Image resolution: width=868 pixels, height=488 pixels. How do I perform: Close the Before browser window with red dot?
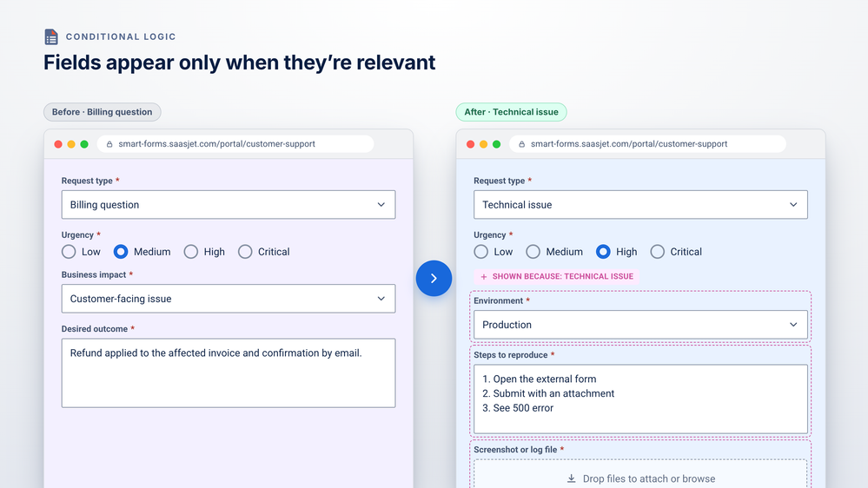click(58, 144)
